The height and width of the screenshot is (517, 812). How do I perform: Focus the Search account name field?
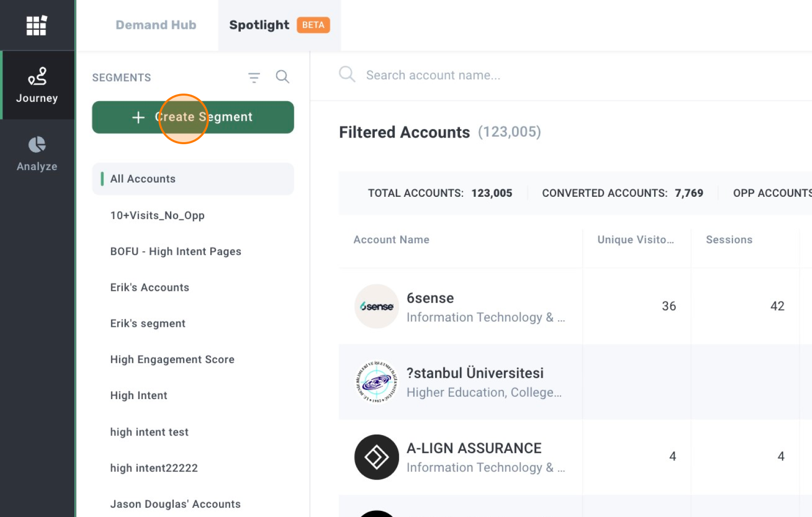[433, 75]
